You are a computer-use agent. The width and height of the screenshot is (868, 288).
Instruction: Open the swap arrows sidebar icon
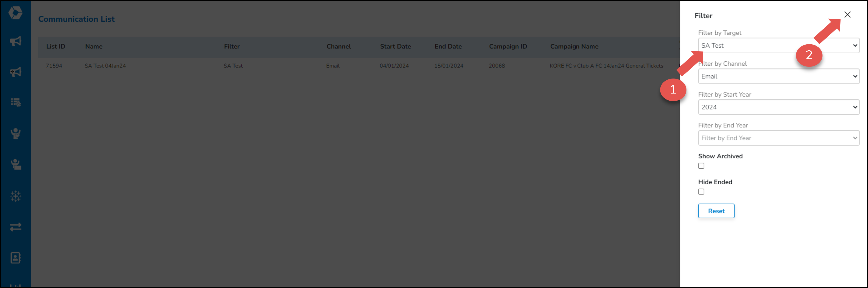tap(15, 227)
